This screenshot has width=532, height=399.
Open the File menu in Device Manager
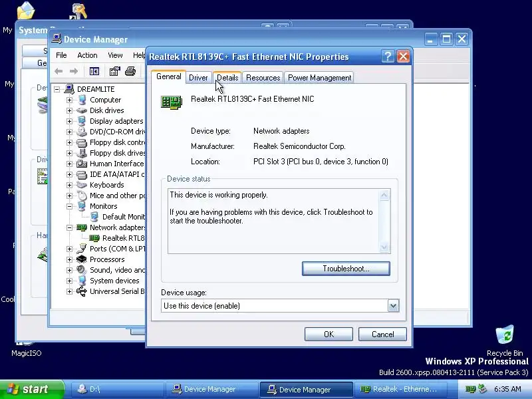click(61, 55)
